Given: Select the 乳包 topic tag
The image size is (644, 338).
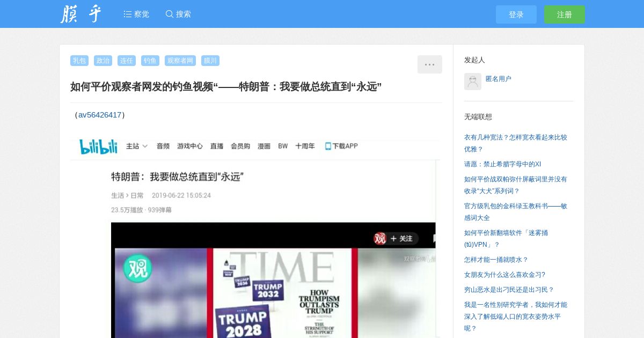Looking at the screenshot, I should point(79,61).
